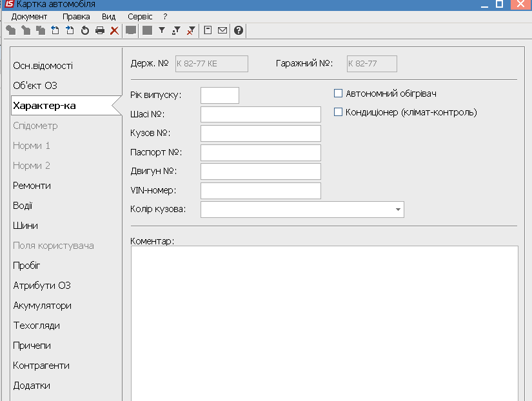Screen dimensions: 532x401
Task: Open the ? menu in the menu bar
Action: (x=165, y=17)
